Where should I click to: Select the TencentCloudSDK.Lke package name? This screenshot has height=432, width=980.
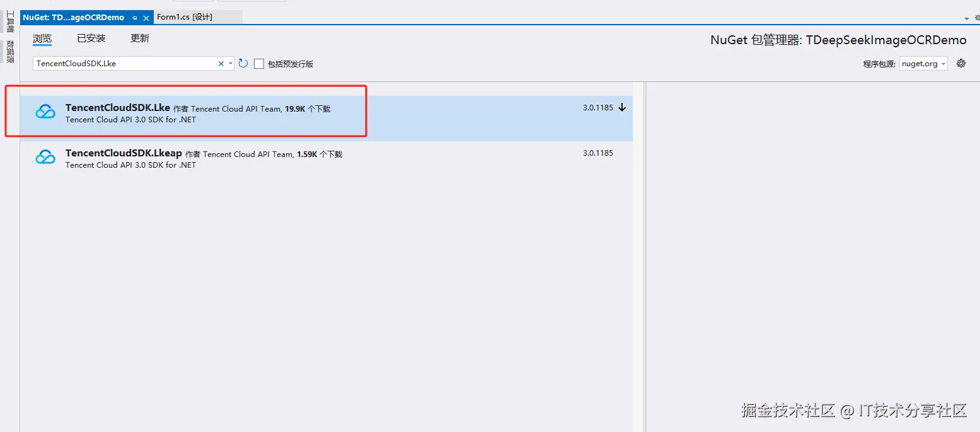pos(118,108)
